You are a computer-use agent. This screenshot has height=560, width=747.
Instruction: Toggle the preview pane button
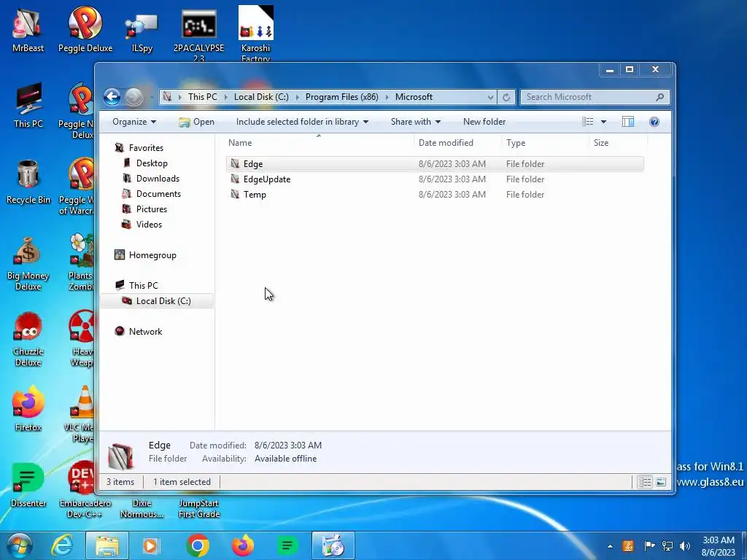[628, 122]
